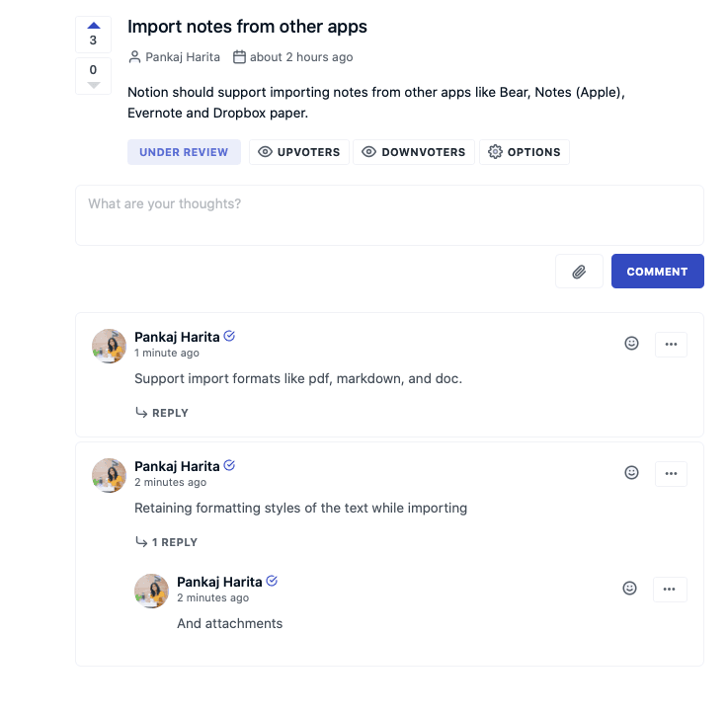The height and width of the screenshot is (715, 728).
Task: Focus the 'What are your thoughts?' box
Action: [x=389, y=215]
